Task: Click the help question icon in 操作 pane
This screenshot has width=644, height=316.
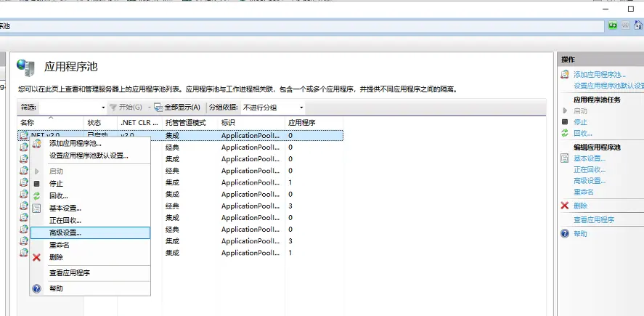Action: tap(565, 233)
